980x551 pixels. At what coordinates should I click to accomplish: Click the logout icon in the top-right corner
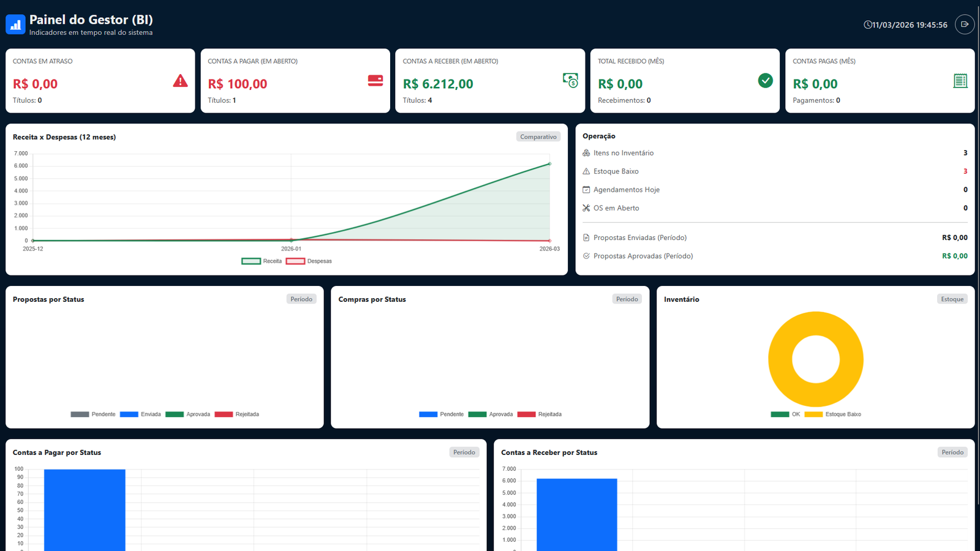click(964, 24)
